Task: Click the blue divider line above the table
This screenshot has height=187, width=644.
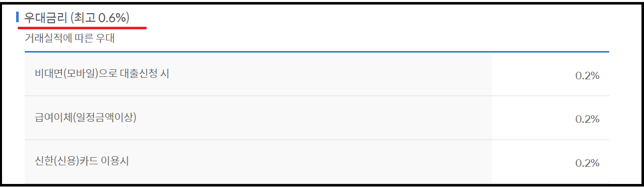Action: tap(317, 52)
